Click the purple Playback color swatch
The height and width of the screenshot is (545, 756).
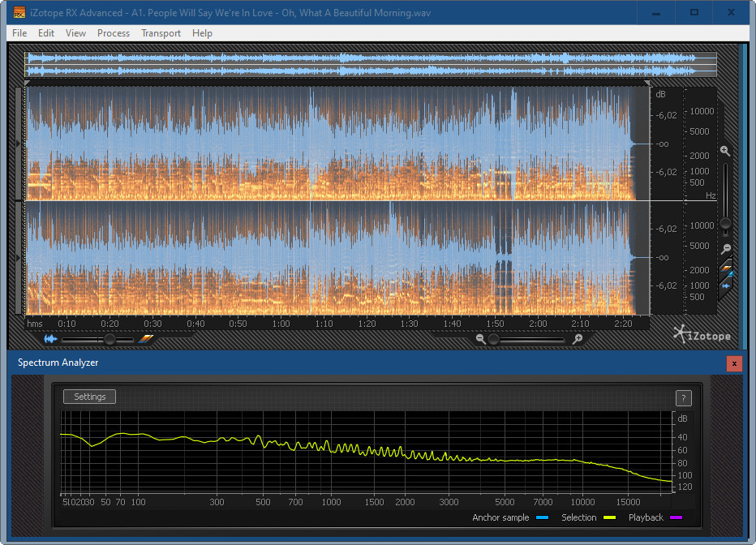click(x=676, y=517)
